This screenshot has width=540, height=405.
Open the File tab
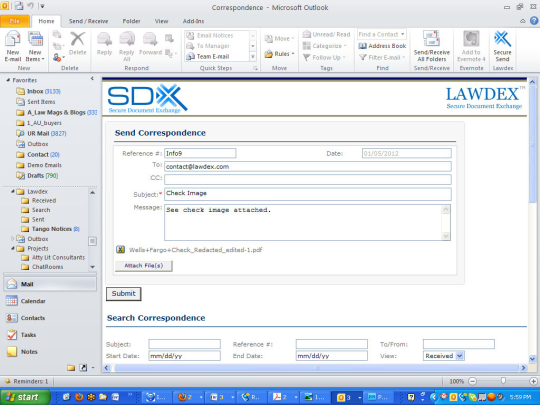click(15, 21)
